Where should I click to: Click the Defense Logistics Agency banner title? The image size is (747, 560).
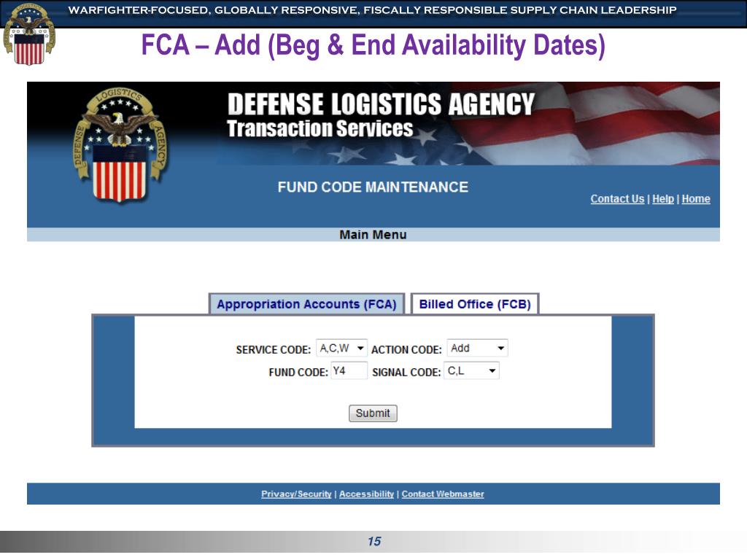click(x=381, y=104)
